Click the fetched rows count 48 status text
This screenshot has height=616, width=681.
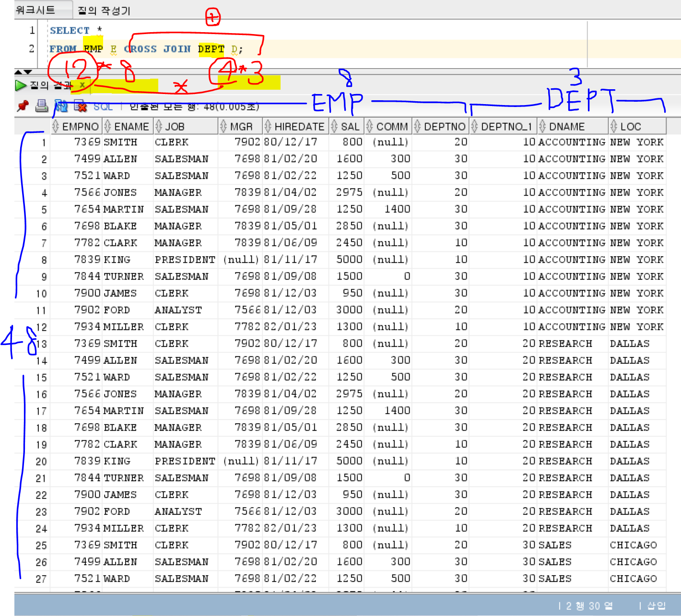195,107
